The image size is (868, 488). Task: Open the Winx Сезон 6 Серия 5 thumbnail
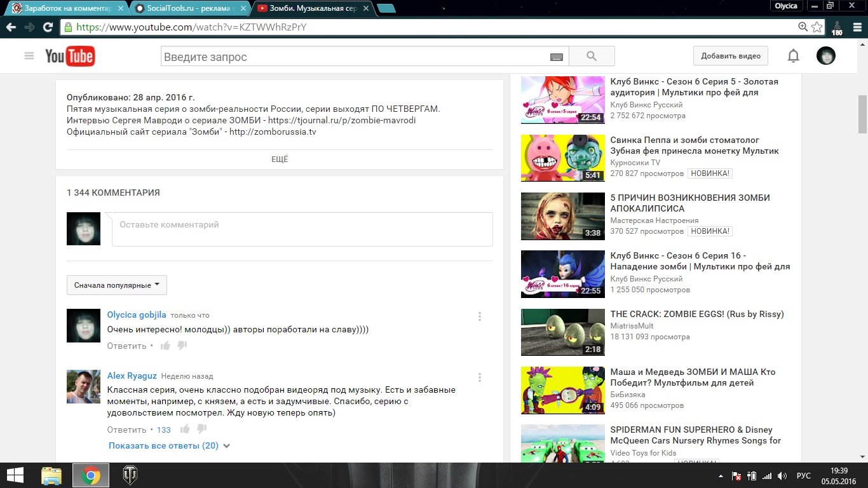563,100
